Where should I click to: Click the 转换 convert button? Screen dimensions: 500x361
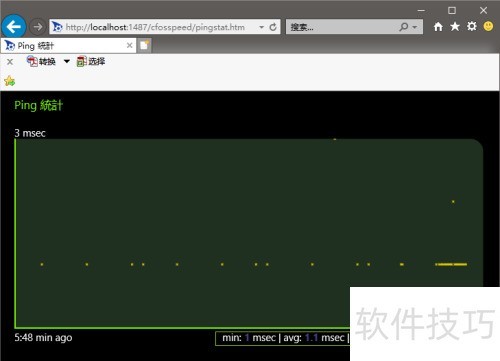point(41,61)
